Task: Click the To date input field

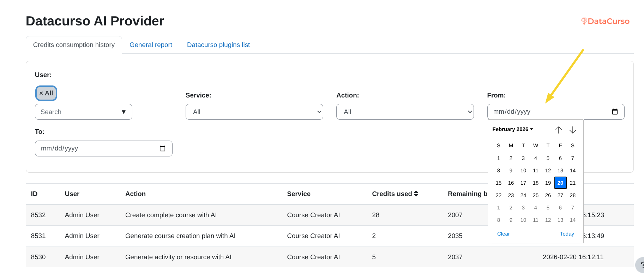Action: [x=95, y=148]
